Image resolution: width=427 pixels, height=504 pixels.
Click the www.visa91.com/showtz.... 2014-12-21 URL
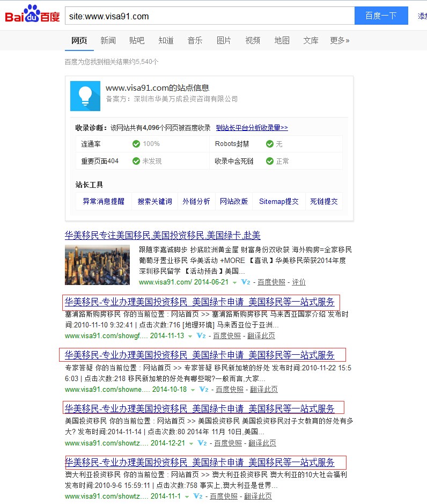pos(107,443)
